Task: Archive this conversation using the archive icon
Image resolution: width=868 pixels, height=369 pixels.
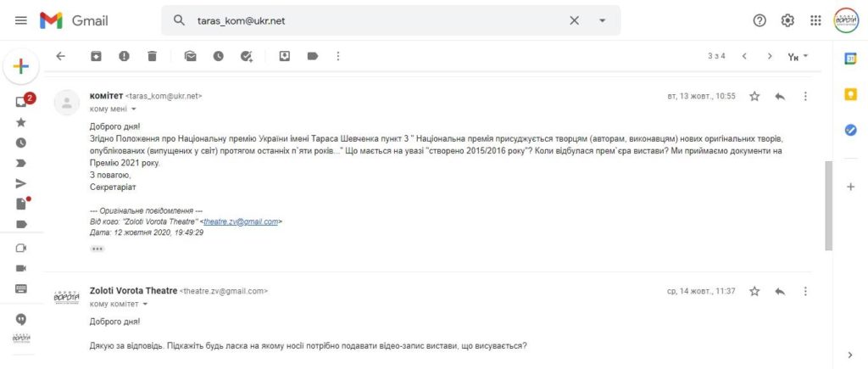Action: (97, 56)
